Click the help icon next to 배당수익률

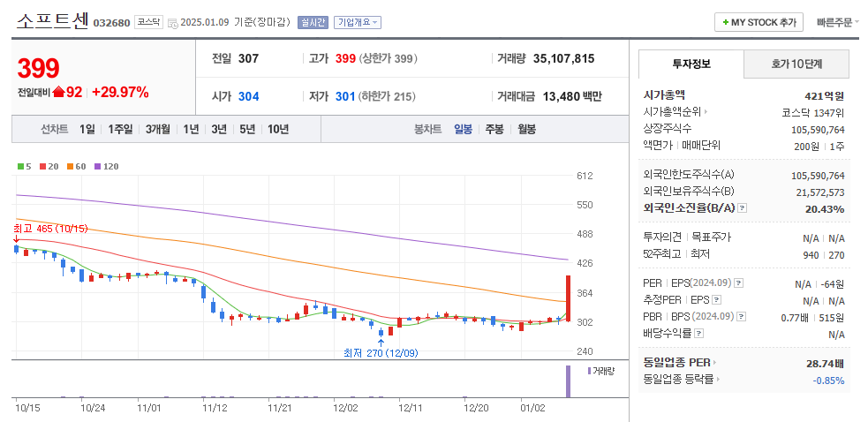coord(698,334)
